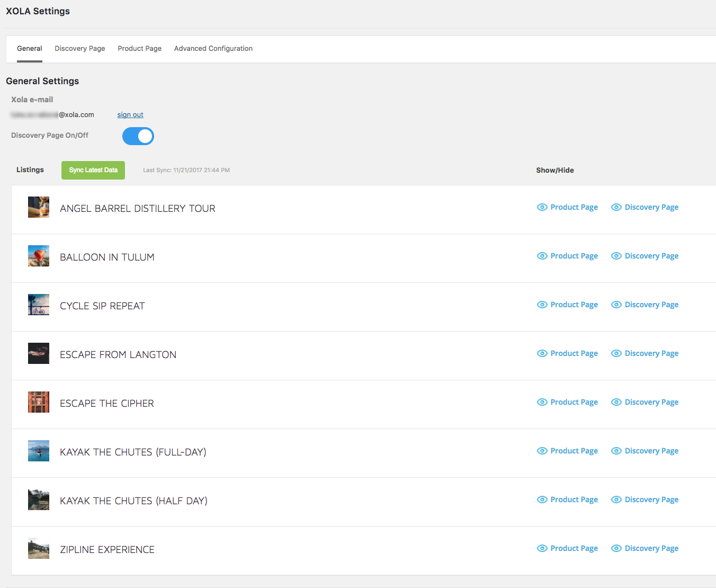Hide Product Page for Zipline Experience

coord(567,548)
